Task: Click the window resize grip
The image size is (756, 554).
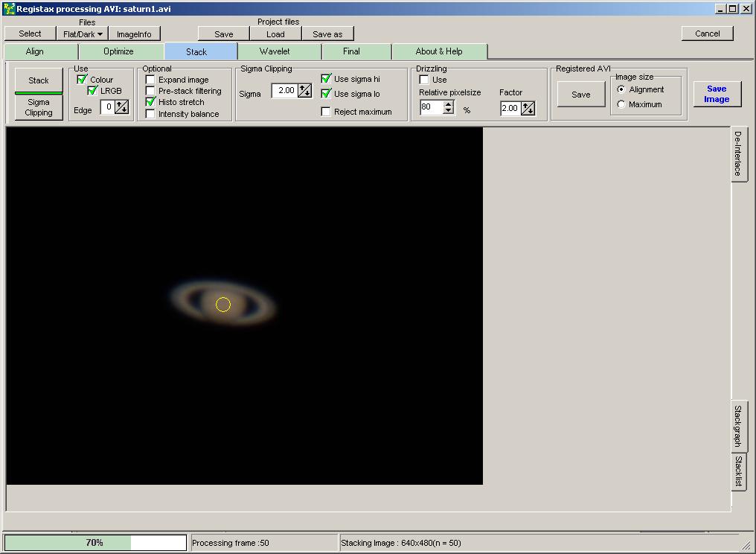Action: (746, 545)
